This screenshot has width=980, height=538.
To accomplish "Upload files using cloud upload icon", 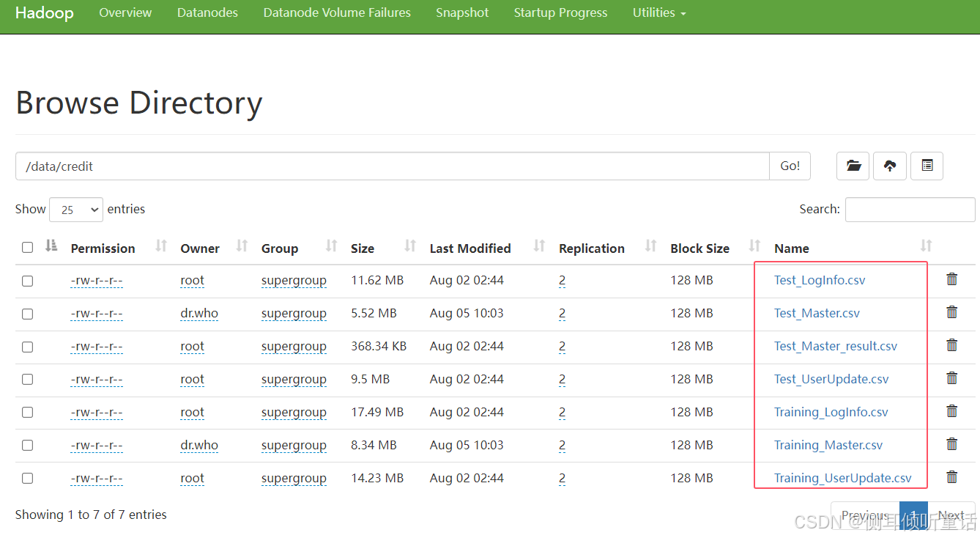I will 890,166.
